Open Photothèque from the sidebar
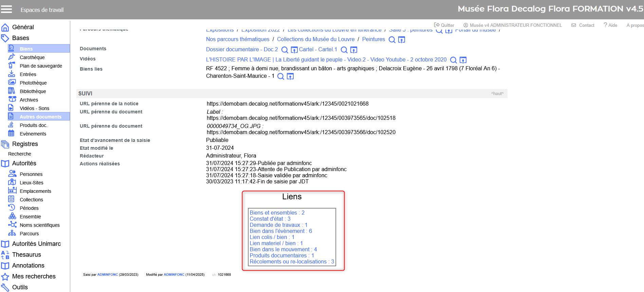 pos(33,83)
